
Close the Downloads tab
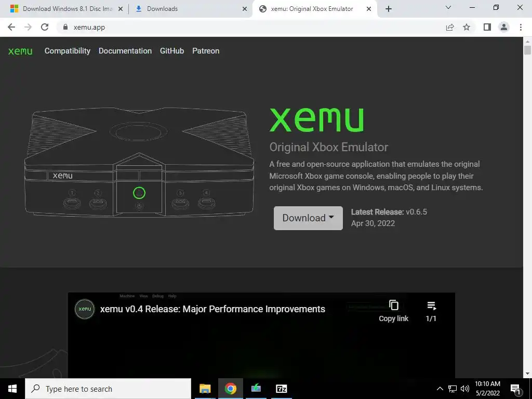(x=245, y=9)
